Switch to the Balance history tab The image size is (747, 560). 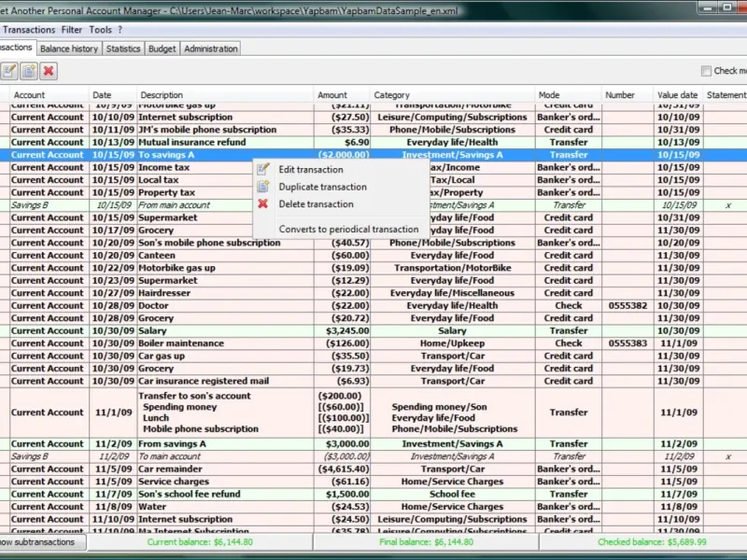[x=69, y=49]
